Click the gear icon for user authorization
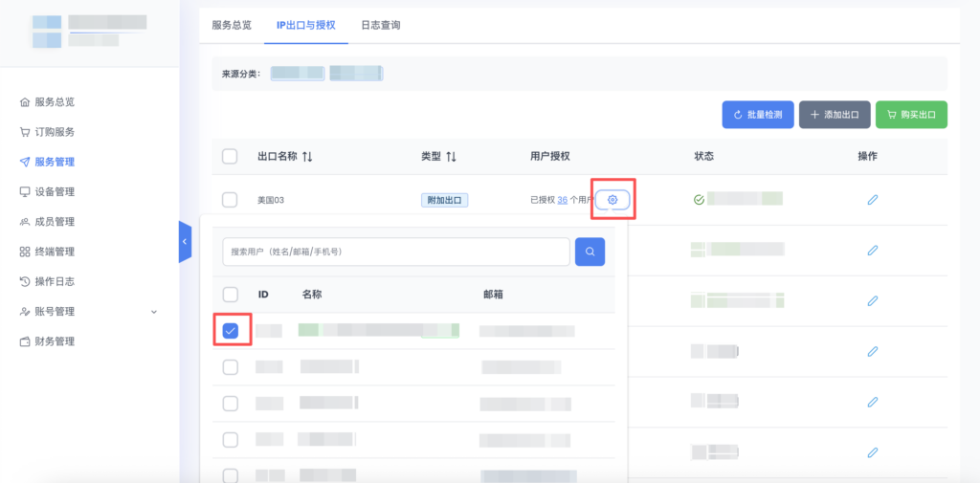The height and width of the screenshot is (483, 980). pyautogui.click(x=612, y=200)
